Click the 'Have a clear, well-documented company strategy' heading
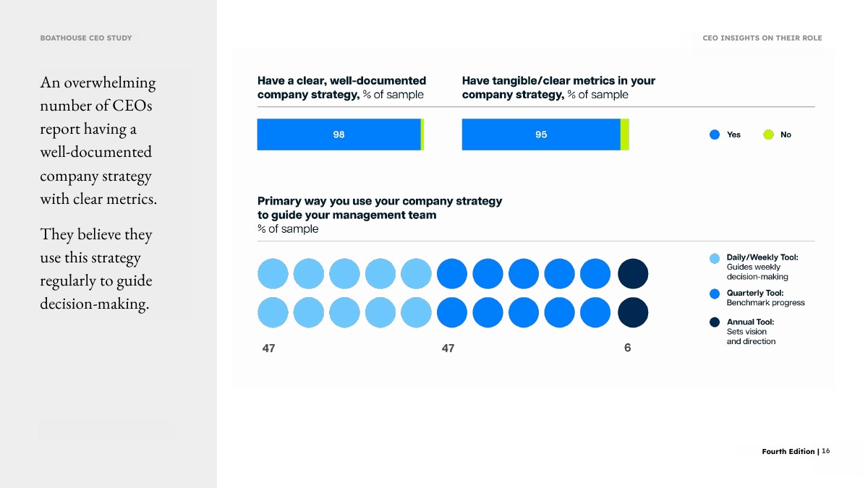 pos(341,87)
